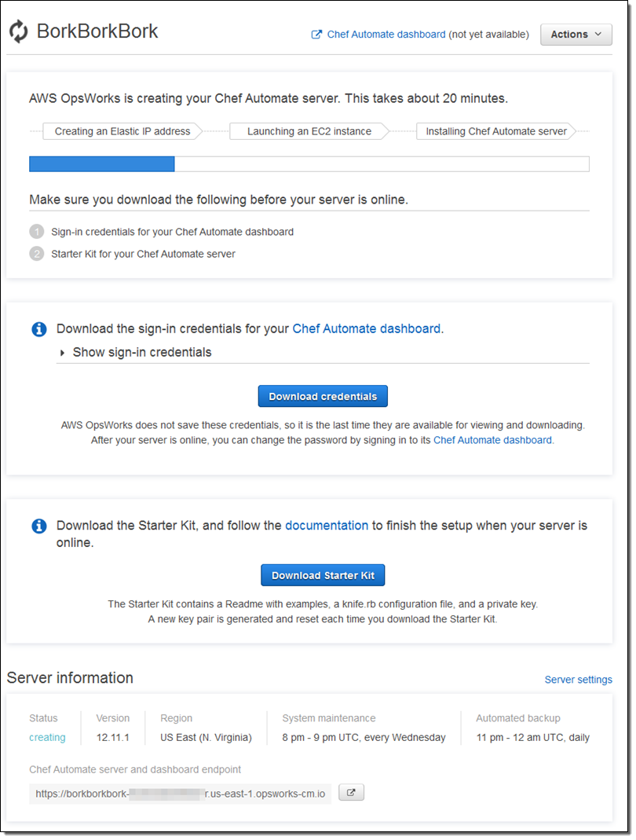Open the documentation link
The height and width of the screenshot is (840, 636).
tap(326, 526)
